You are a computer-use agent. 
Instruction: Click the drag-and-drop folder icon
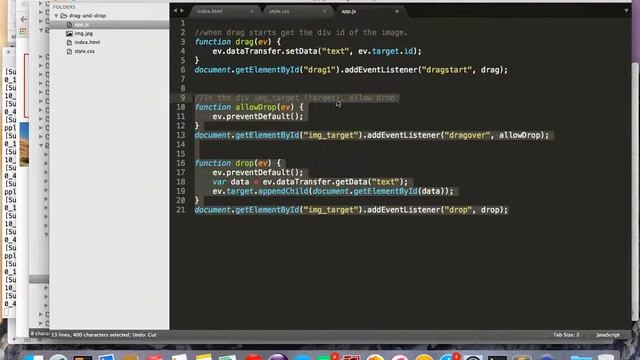pyautogui.click(x=64, y=16)
